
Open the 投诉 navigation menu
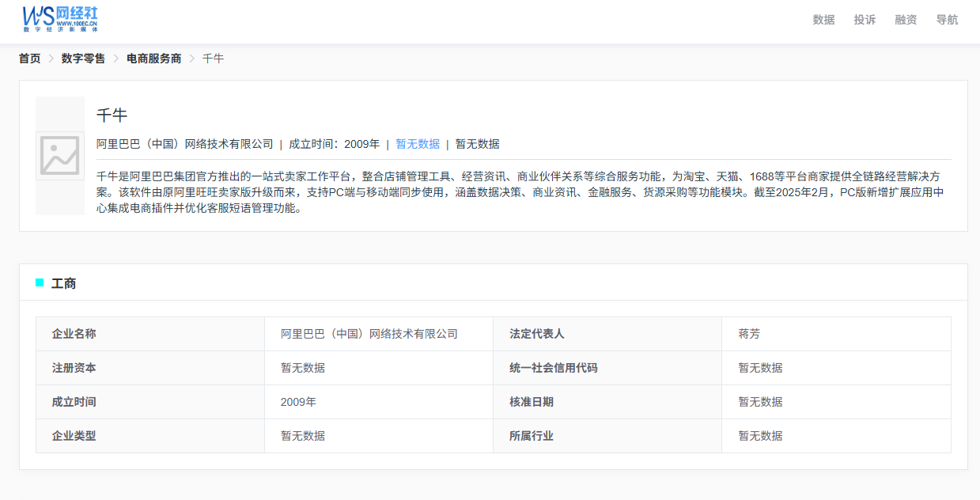(x=865, y=20)
